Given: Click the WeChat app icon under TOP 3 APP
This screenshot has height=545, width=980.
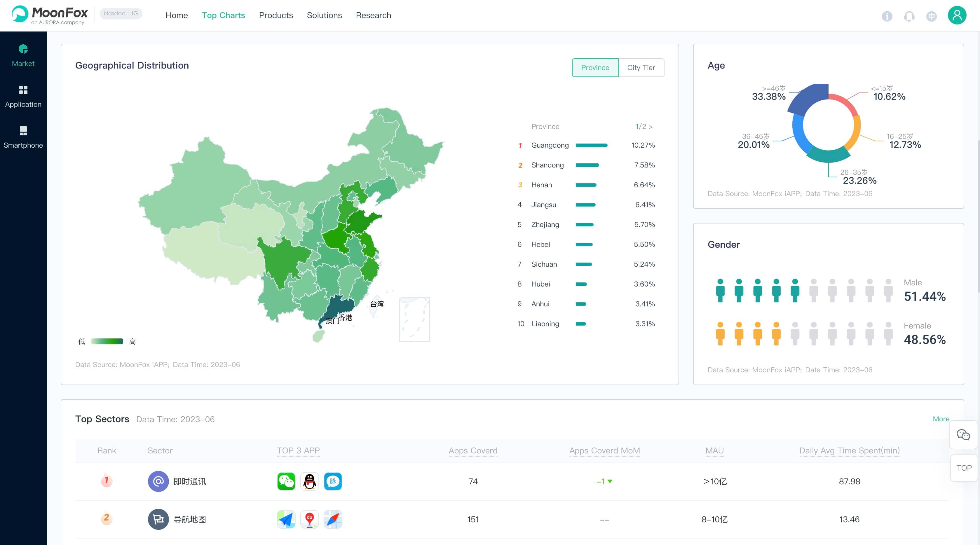Looking at the screenshot, I should (286, 481).
